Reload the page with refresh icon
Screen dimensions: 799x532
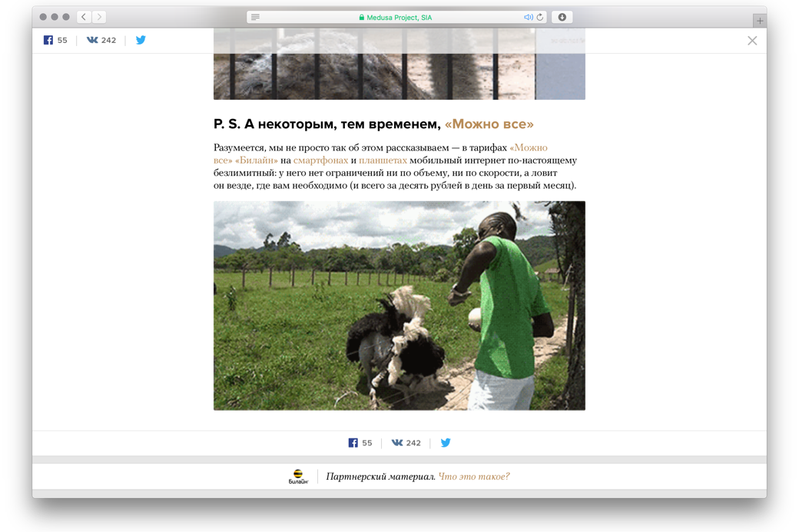pyautogui.click(x=540, y=18)
